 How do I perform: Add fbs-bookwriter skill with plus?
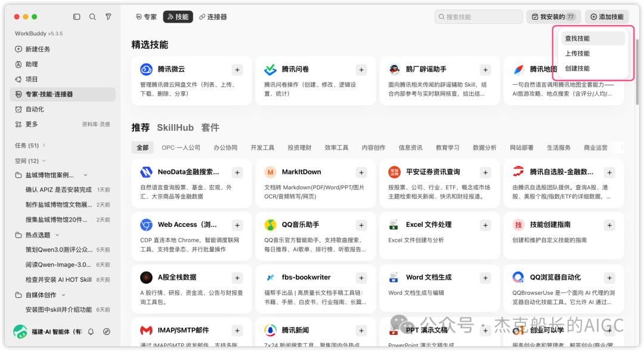[361, 278]
